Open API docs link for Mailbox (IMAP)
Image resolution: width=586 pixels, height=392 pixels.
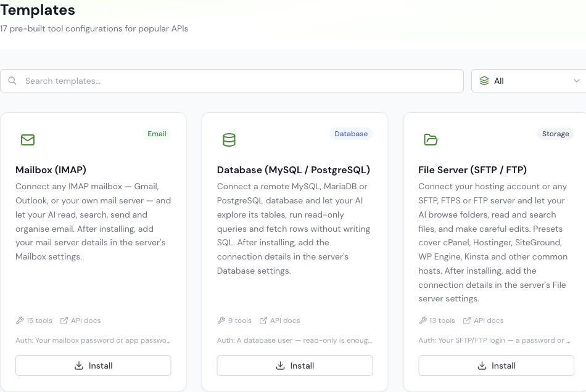click(x=81, y=321)
